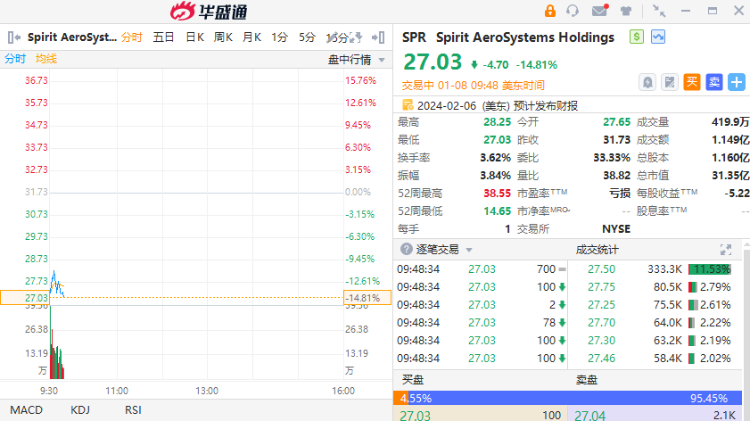750x421 pixels.
Task: Toggle the 分时 line indicator
Action: 14,59
